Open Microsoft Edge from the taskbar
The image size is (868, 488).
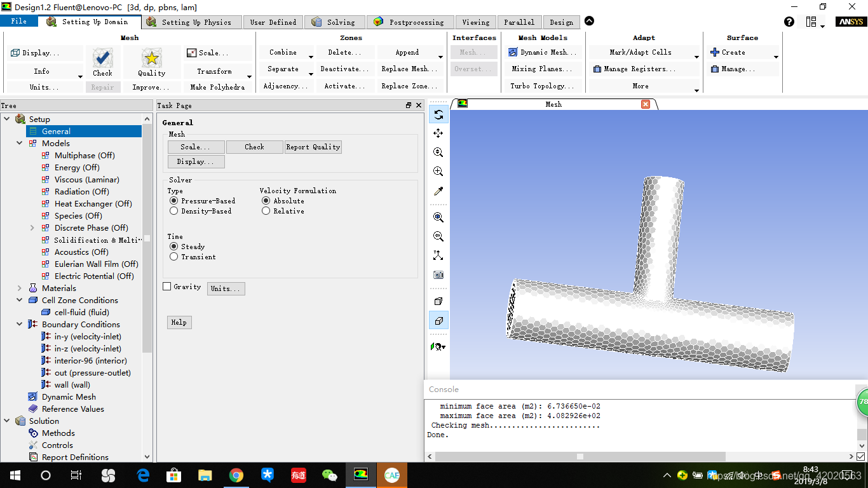pos(143,475)
